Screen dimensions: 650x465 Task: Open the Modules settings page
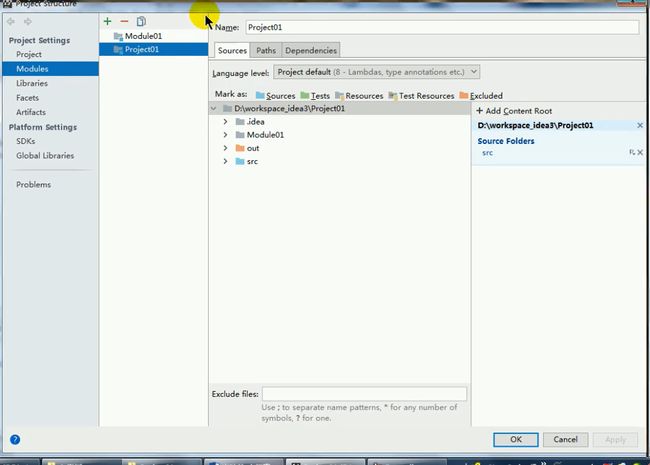point(51,69)
